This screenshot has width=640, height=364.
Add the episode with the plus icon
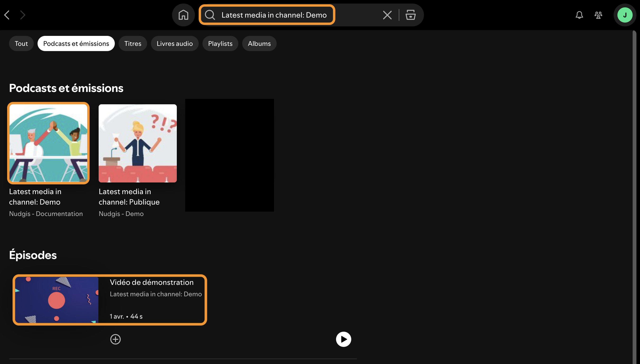coord(115,339)
